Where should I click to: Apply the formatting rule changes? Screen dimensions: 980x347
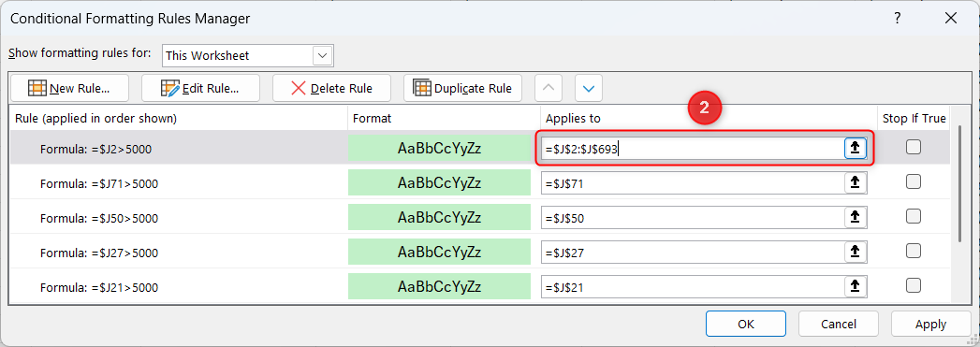click(930, 324)
